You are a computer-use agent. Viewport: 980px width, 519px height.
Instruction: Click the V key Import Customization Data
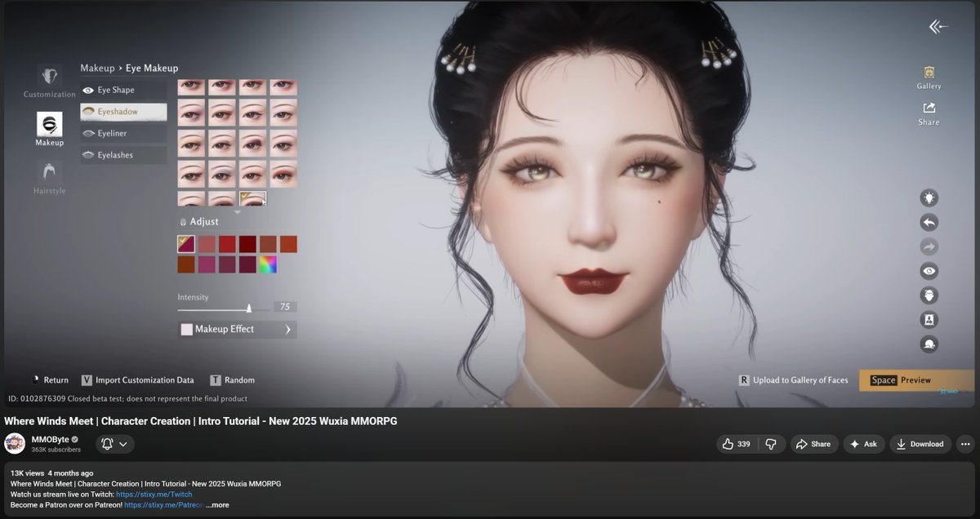click(x=137, y=380)
